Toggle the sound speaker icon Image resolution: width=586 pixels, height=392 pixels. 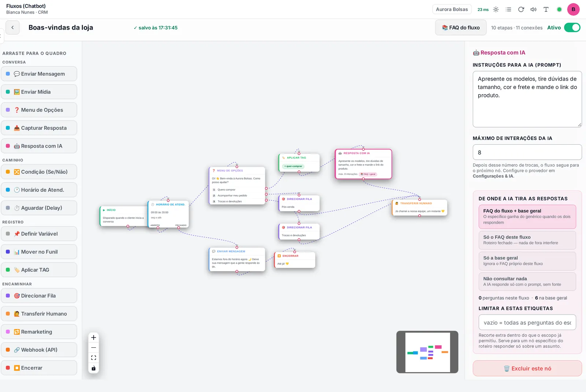coord(533,10)
